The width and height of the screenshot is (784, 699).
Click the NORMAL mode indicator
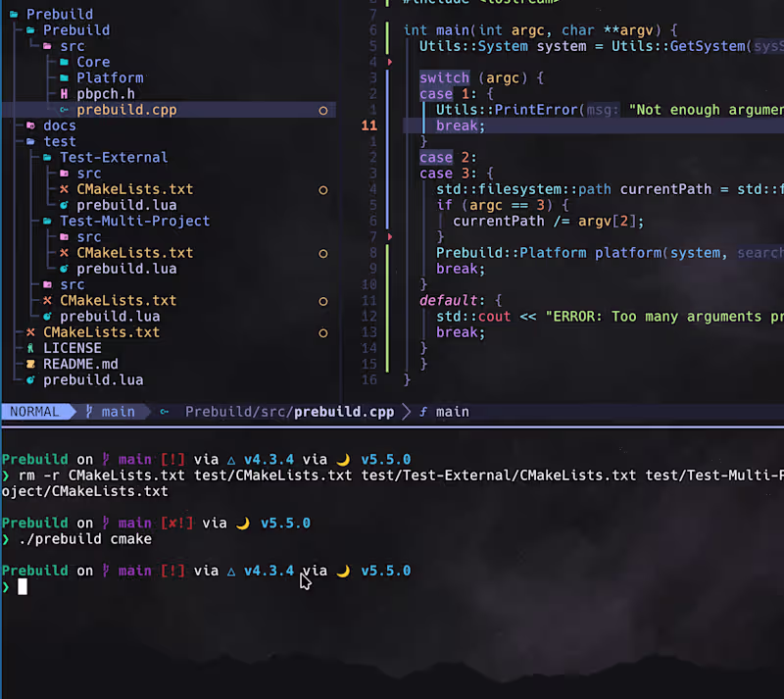point(34,412)
